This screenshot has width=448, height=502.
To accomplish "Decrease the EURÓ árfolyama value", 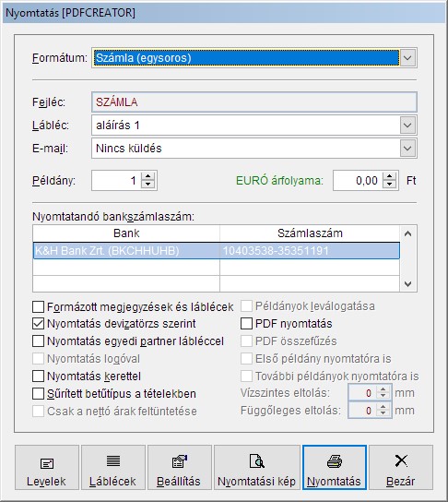I will (389, 185).
